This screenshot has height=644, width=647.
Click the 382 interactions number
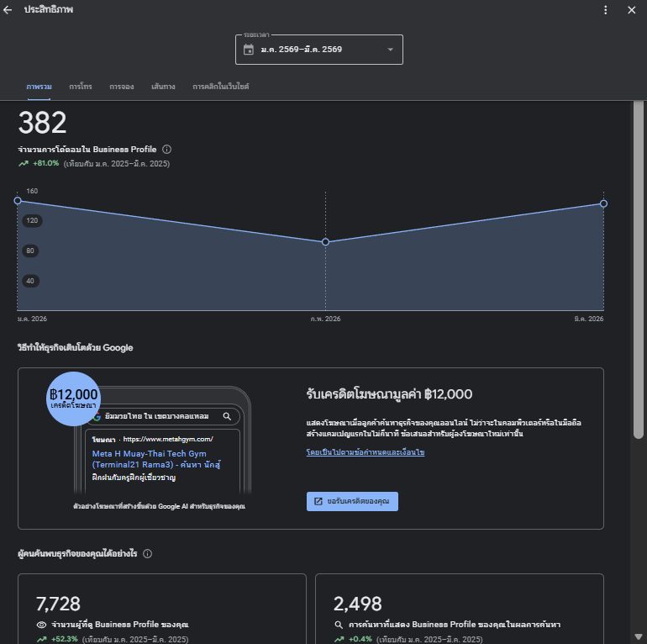[x=42, y=123]
